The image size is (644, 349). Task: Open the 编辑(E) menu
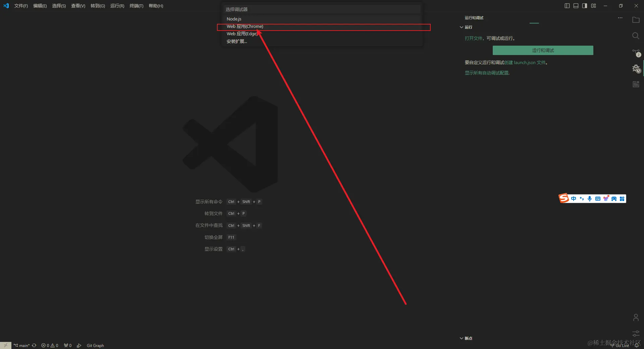point(40,6)
